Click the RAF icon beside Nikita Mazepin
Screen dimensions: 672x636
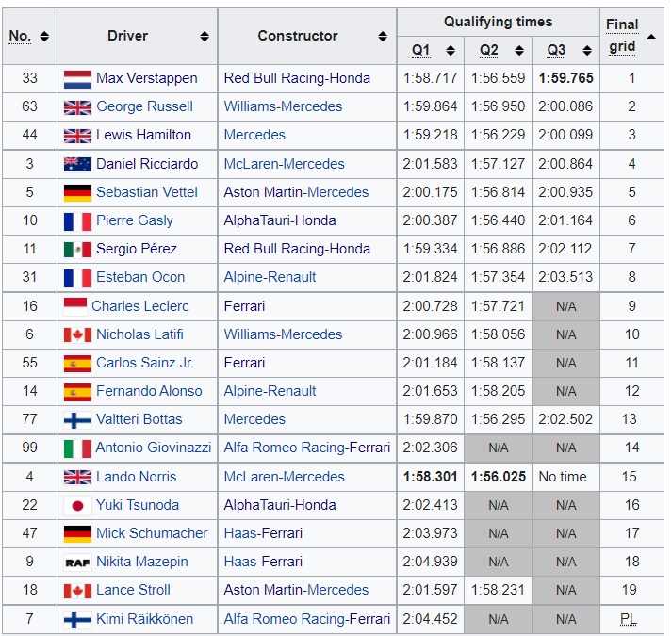[77, 563]
